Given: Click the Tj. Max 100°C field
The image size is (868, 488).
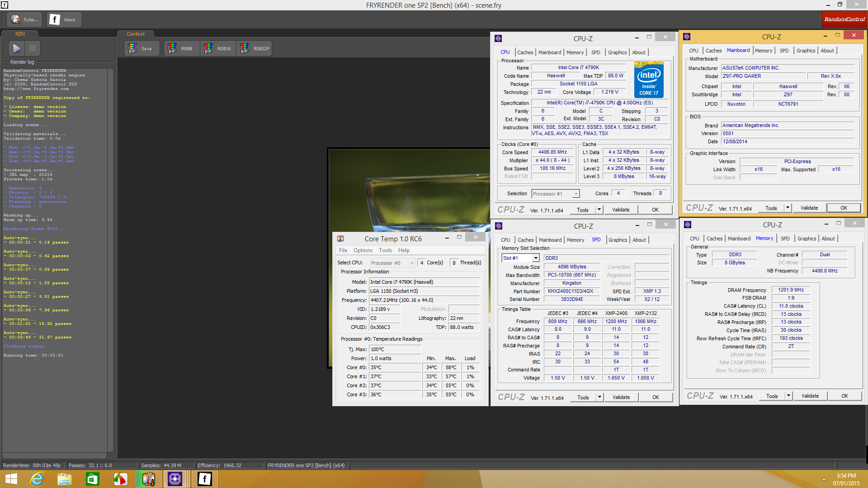Looking at the screenshot, I should click(395, 349).
